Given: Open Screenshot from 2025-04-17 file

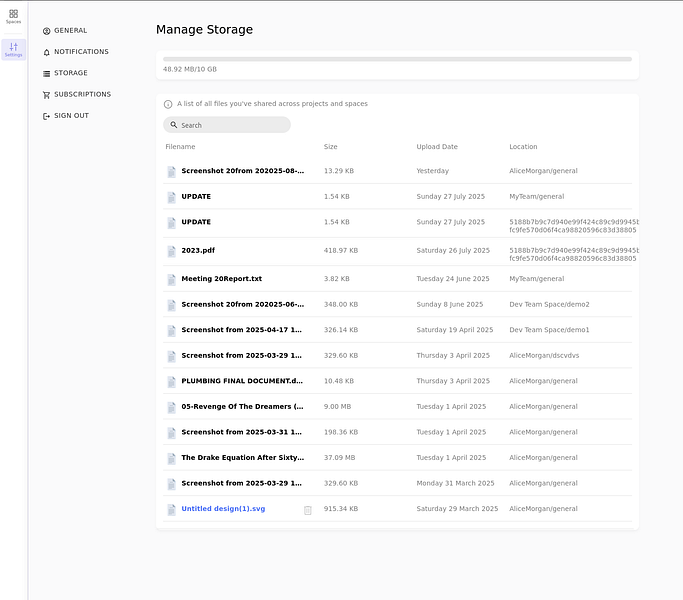Looking at the screenshot, I should click(x=241, y=330).
